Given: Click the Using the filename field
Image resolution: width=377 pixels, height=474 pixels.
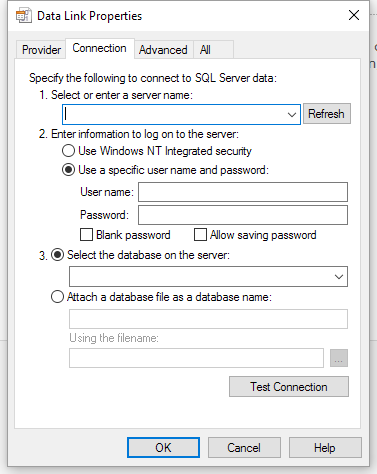Looking at the screenshot, I should [x=196, y=358].
